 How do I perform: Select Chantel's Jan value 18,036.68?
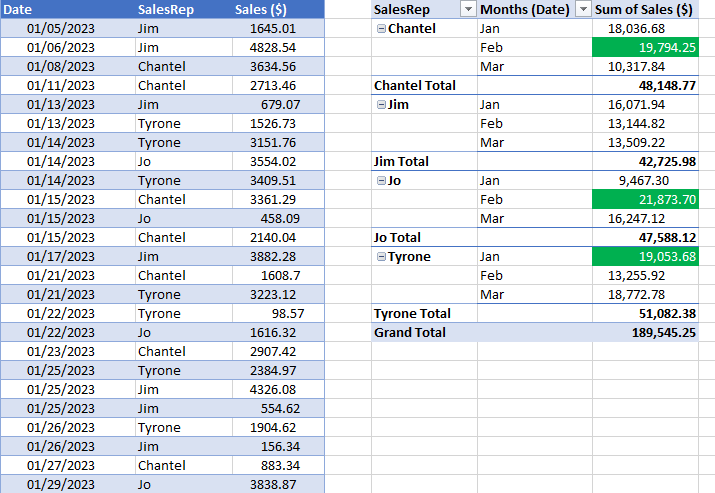pyautogui.click(x=645, y=28)
